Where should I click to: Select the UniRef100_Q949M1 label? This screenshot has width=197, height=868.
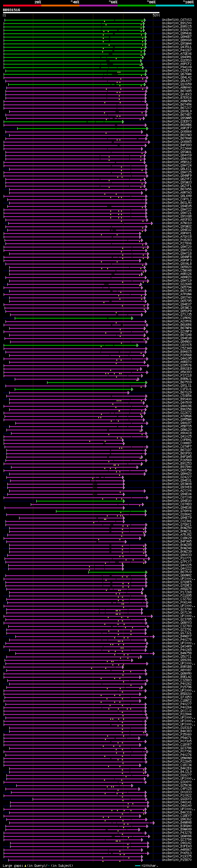[177, 57]
